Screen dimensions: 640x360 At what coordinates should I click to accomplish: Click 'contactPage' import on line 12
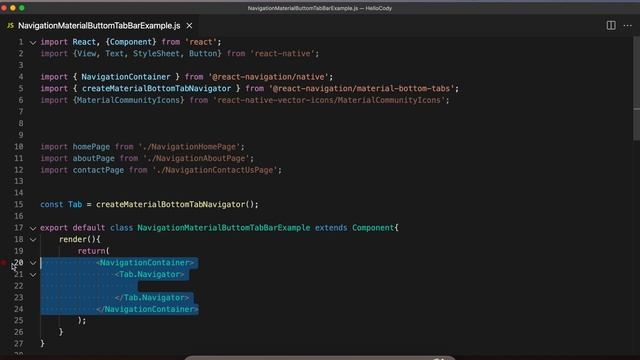pos(98,170)
